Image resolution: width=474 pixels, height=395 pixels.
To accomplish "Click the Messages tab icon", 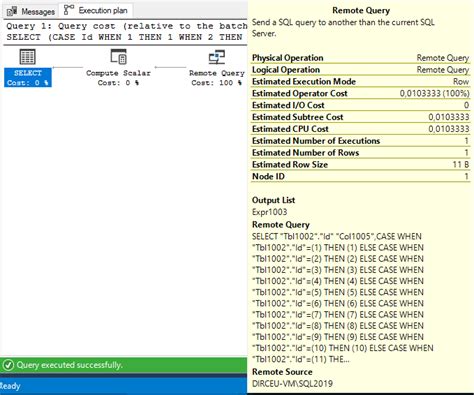I will pyautogui.click(x=12, y=11).
